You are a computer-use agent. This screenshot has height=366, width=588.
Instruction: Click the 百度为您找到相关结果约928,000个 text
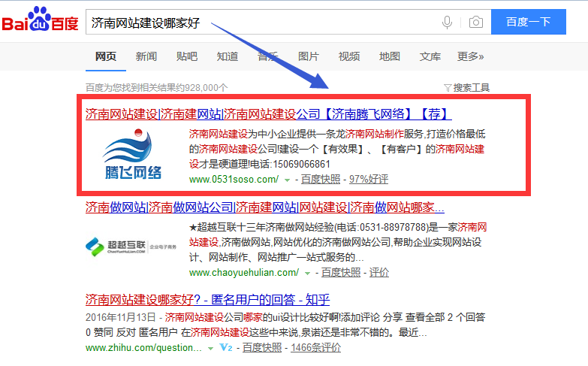[156, 87]
